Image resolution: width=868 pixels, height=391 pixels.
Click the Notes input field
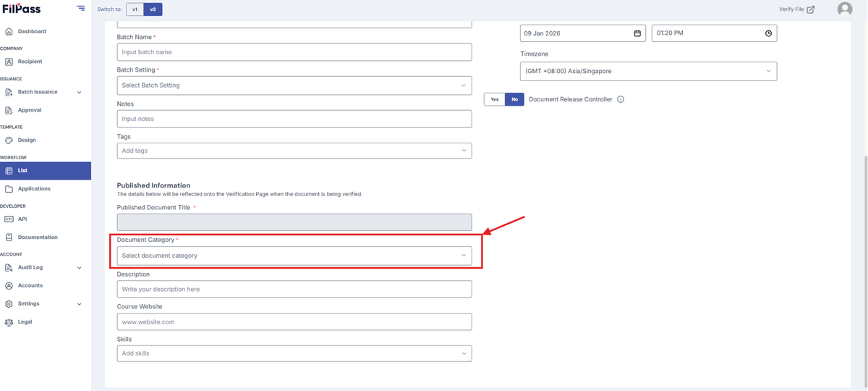coord(294,119)
